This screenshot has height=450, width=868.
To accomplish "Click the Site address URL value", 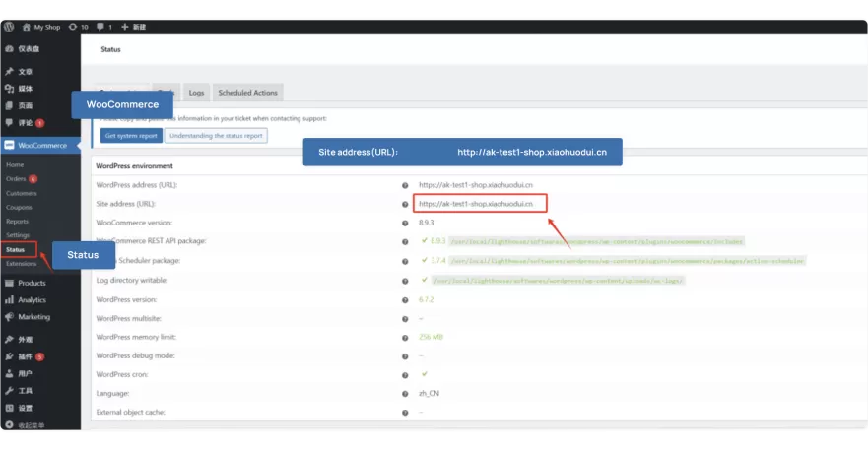I will 476,204.
